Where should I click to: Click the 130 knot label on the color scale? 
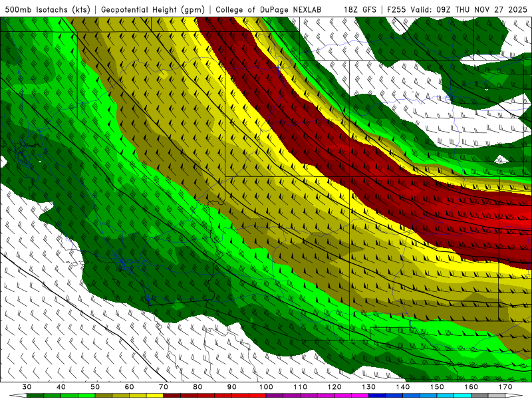369,387
